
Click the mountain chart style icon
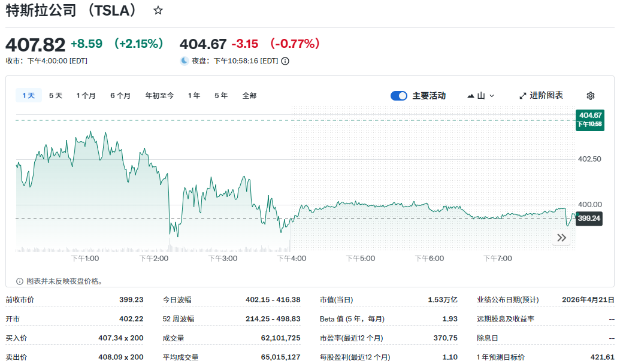[x=471, y=95]
